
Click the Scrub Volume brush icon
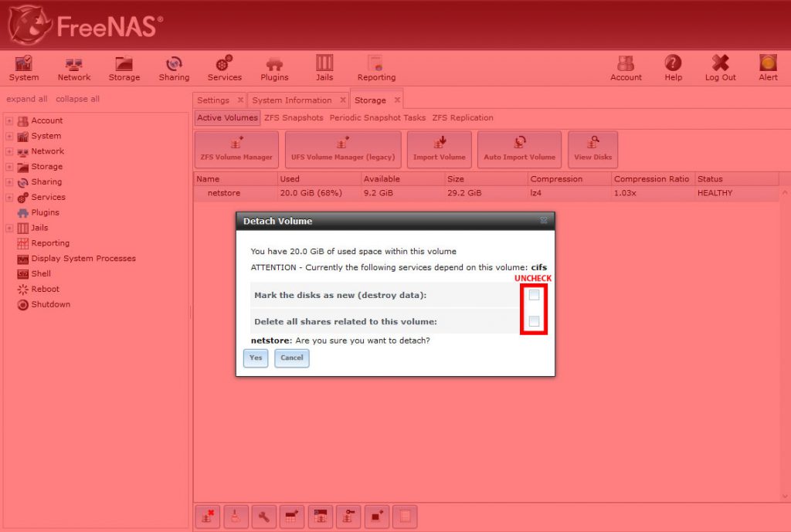(x=236, y=517)
